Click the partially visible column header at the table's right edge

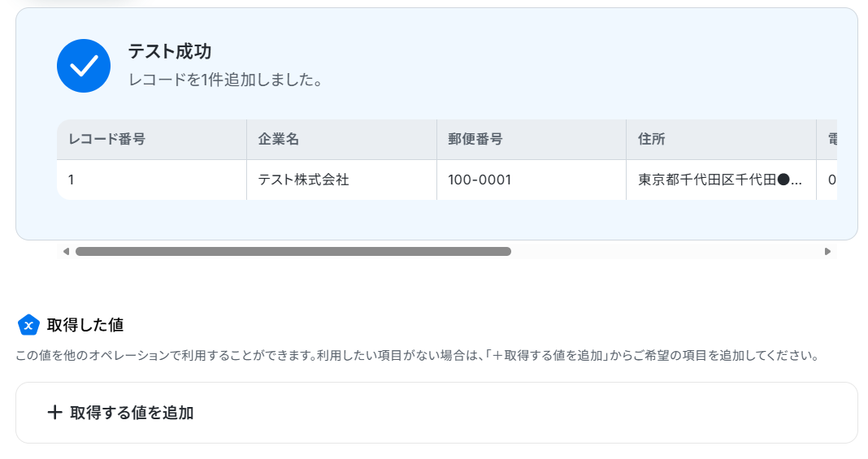click(827, 140)
